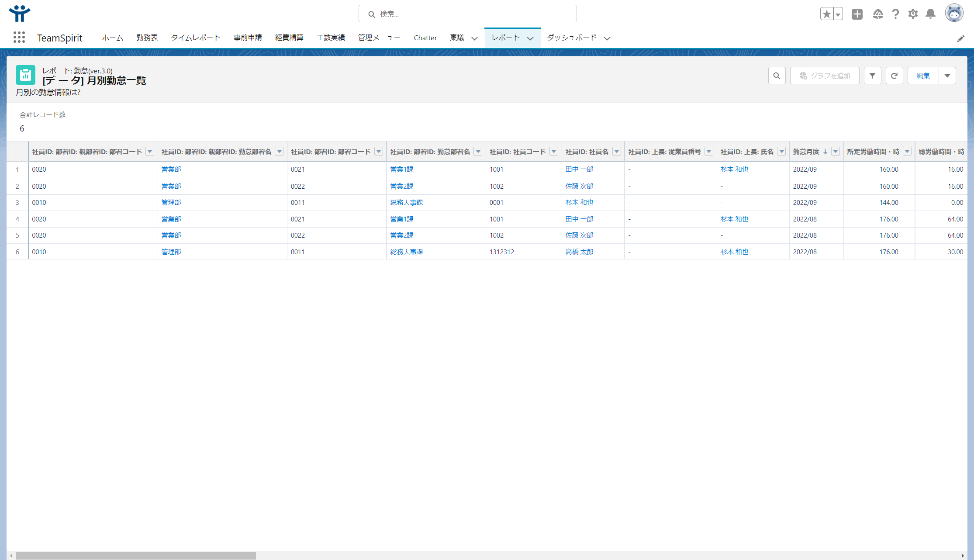Click the favorites star icon
Viewport: 974px width, 560px height.
(x=826, y=14)
